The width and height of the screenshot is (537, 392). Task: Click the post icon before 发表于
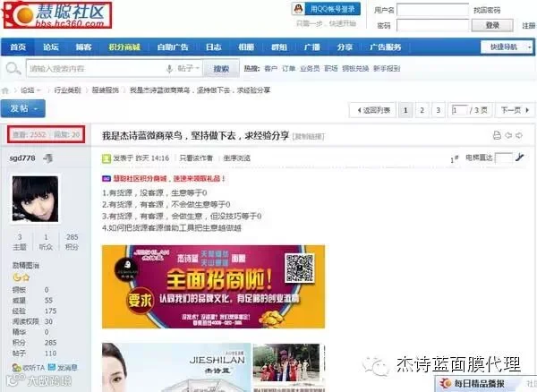click(107, 158)
